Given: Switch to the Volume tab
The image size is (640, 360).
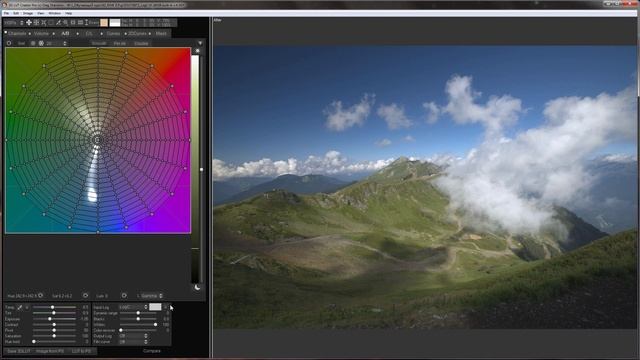Looking at the screenshot, I should 41,33.
